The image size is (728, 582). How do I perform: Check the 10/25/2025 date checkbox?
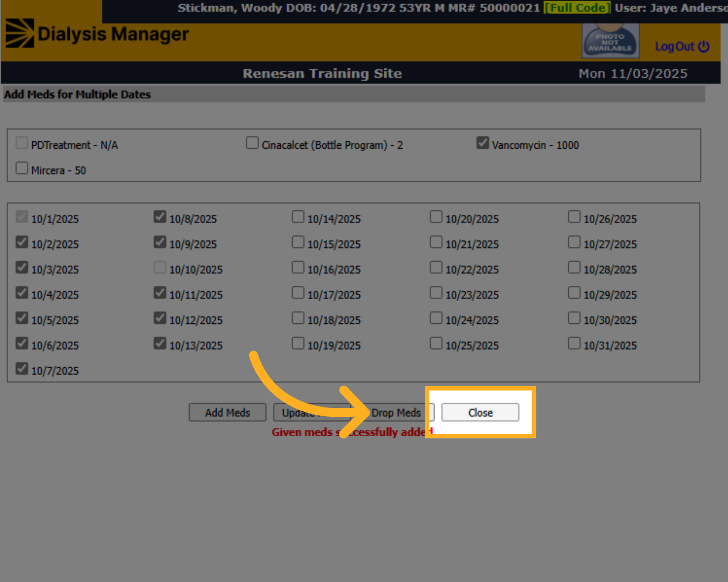click(436, 344)
